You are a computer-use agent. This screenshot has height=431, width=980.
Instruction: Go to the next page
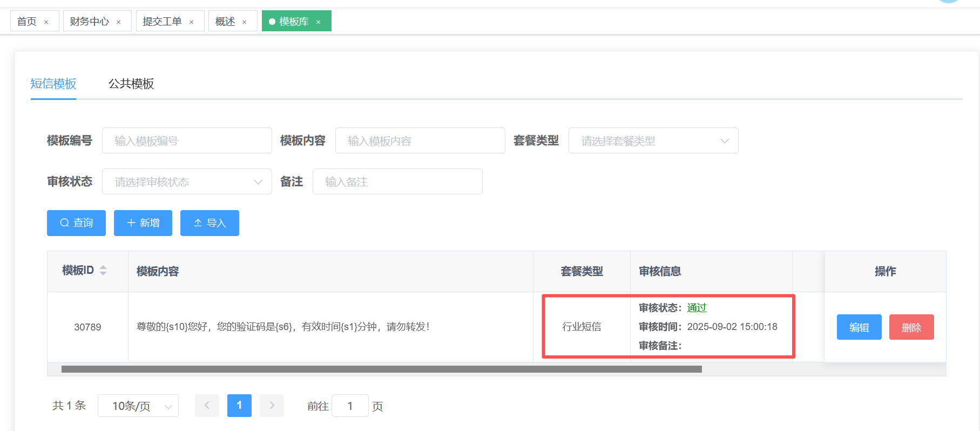(272, 406)
